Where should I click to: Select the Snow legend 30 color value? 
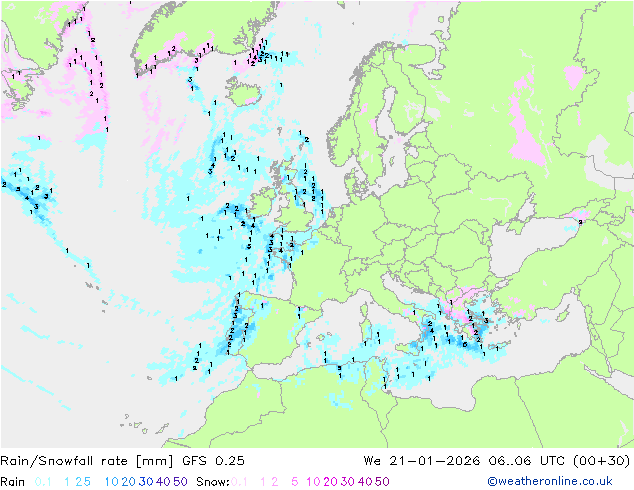(x=348, y=482)
